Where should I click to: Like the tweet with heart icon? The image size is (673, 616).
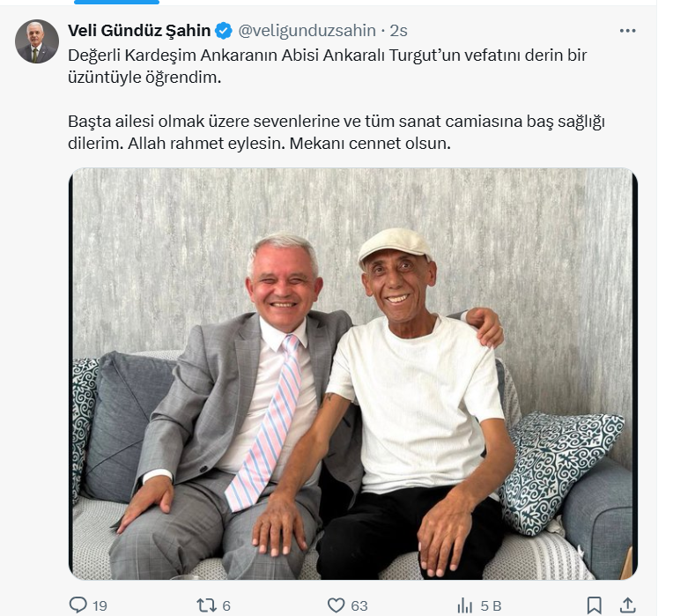click(x=336, y=605)
